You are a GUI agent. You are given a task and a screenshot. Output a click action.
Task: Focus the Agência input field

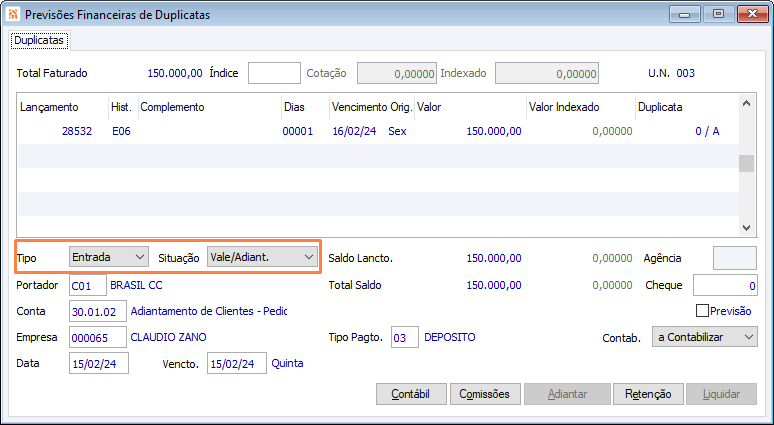(735, 258)
